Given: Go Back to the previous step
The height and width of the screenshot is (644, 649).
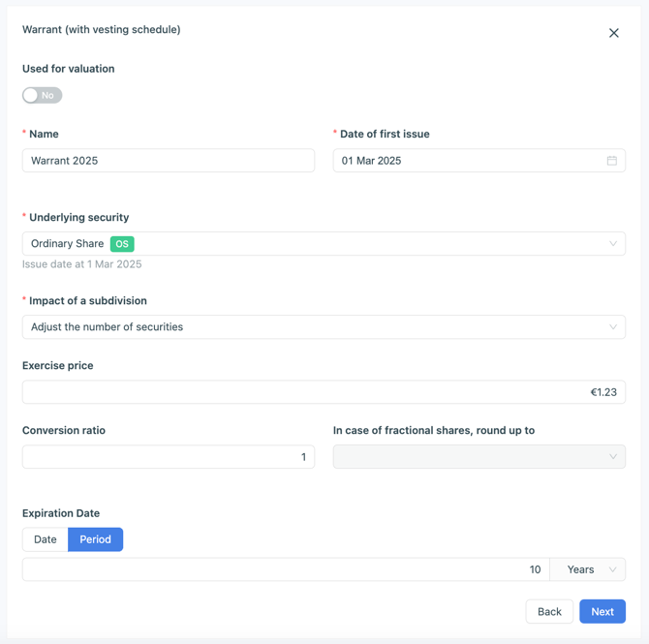Looking at the screenshot, I should 549,611.
